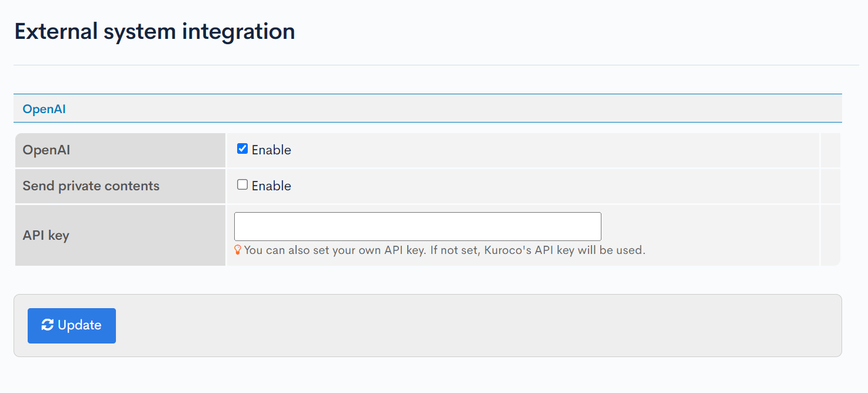Focus the API key input field
This screenshot has height=393, width=868.
pyautogui.click(x=417, y=227)
